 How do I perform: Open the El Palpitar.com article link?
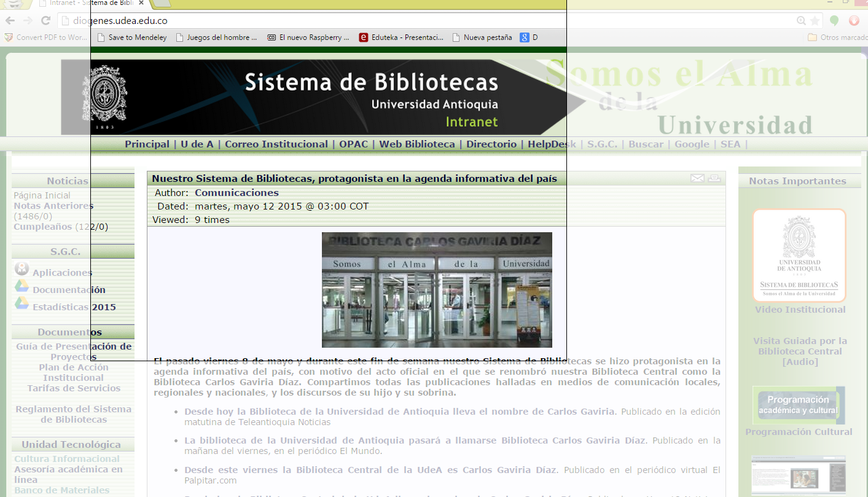pos(371,470)
